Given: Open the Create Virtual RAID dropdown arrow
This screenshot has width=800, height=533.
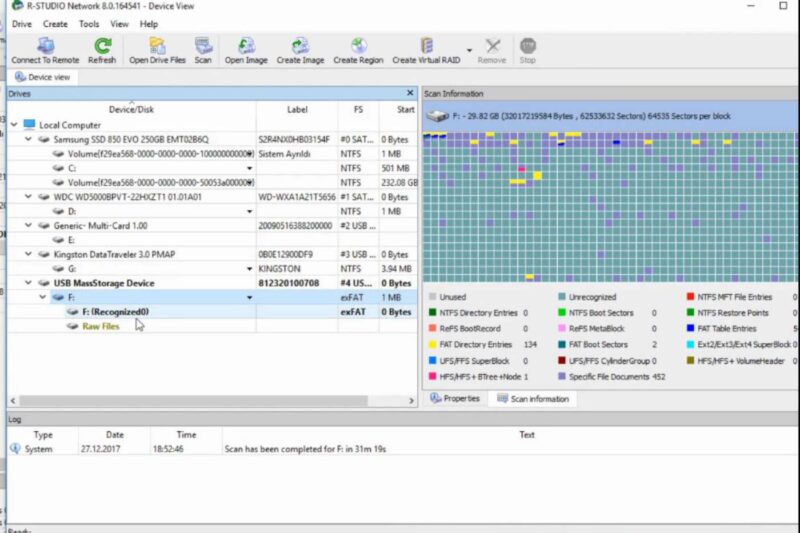Looking at the screenshot, I should [469, 50].
